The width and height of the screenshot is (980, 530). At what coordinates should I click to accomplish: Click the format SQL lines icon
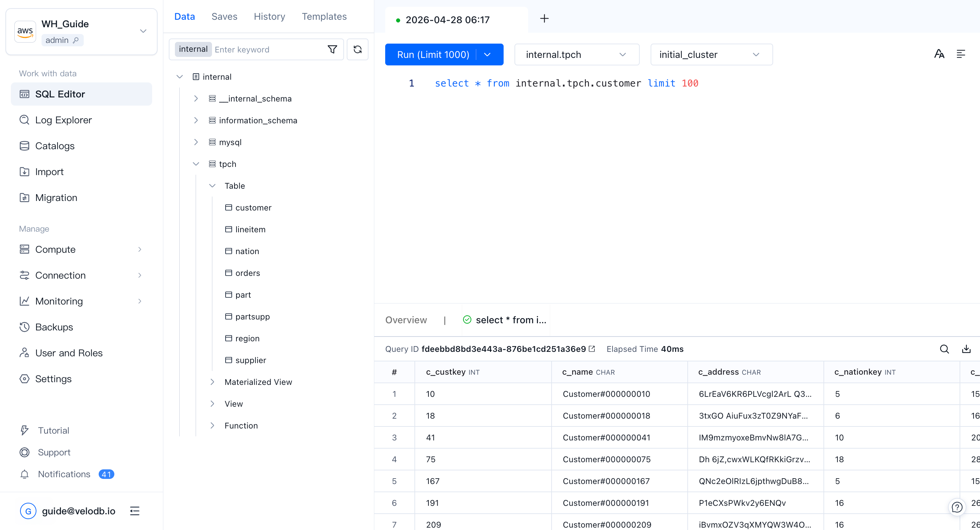[x=961, y=54]
